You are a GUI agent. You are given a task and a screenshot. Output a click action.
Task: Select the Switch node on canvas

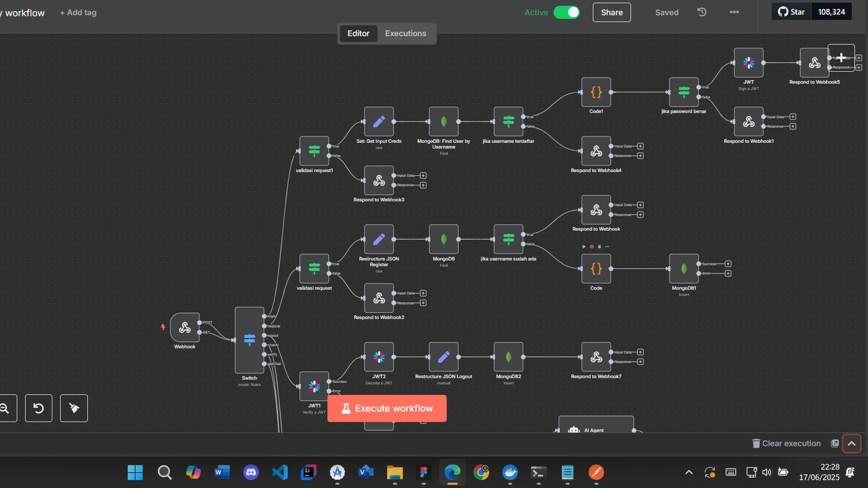[x=249, y=340]
